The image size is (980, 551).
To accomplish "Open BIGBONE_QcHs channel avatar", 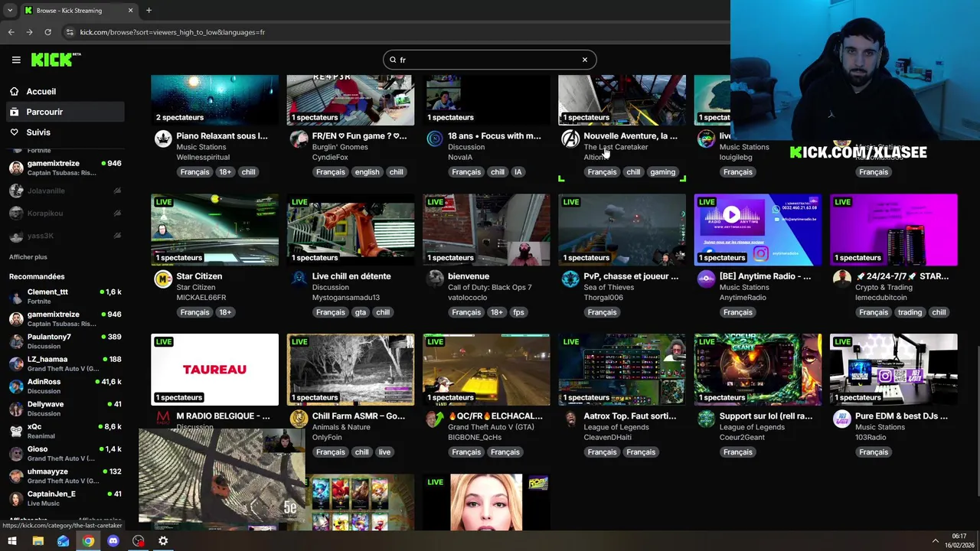I will (434, 419).
